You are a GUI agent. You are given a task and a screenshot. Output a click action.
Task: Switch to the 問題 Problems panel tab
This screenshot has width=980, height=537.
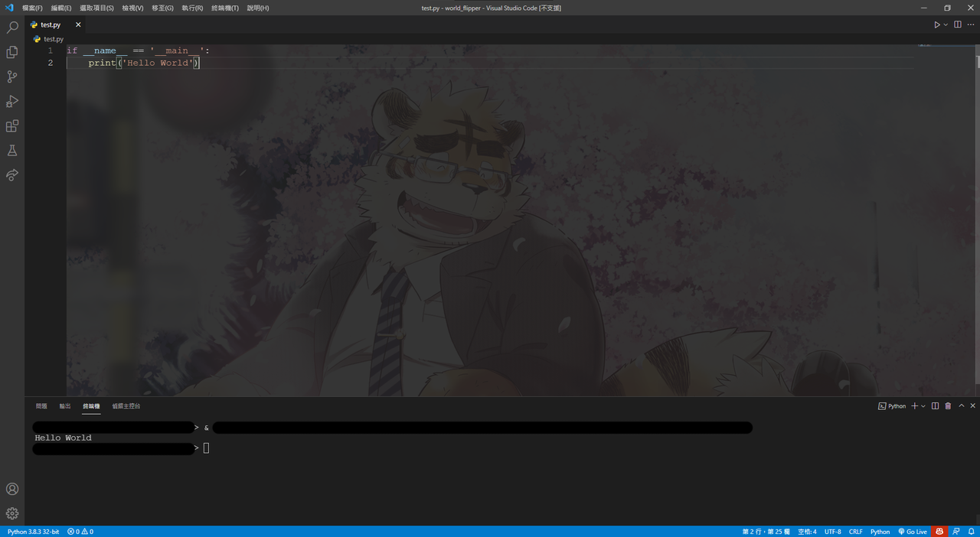tap(41, 406)
